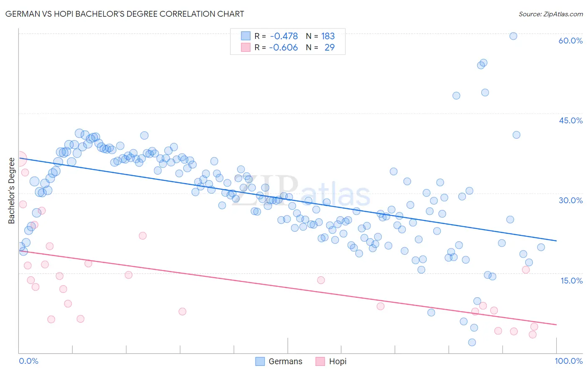Click the pink R = -0.606 legend box

tap(245, 47)
